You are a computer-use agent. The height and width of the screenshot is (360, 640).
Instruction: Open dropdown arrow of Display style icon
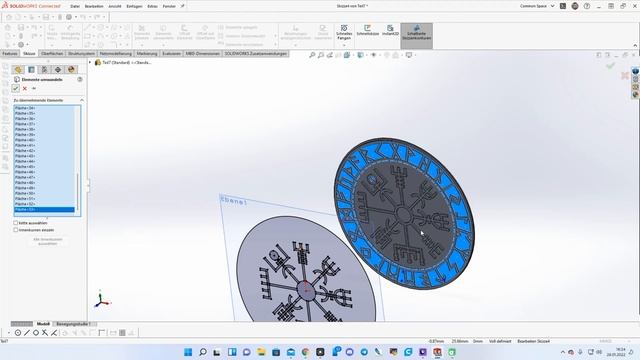tap(366, 55)
